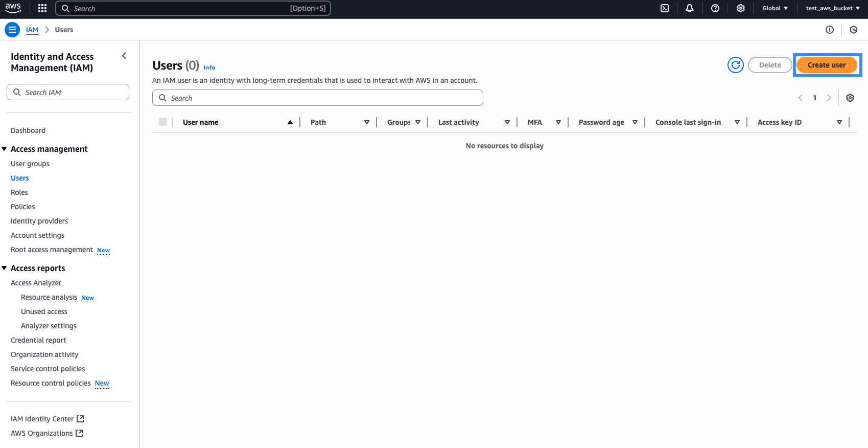The width and height of the screenshot is (868, 448).
Task: Open the notifications bell
Action: (x=690, y=8)
